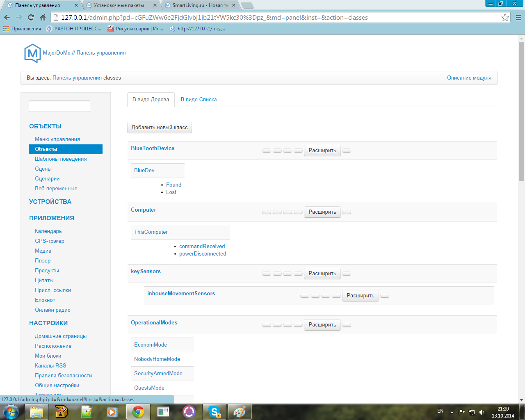Viewport: 525px width, 420px height.
Task: Open the volume control in system tray
Action: click(x=482, y=412)
